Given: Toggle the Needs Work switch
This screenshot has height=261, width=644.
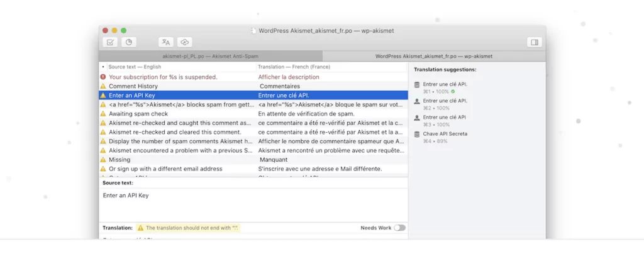Looking at the screenshot, I should click(x=399, y=228).
